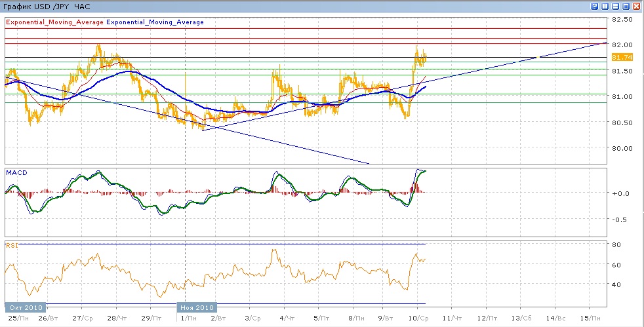Click the MACD indicator label

pyautogui.click(x=16, y=172)
